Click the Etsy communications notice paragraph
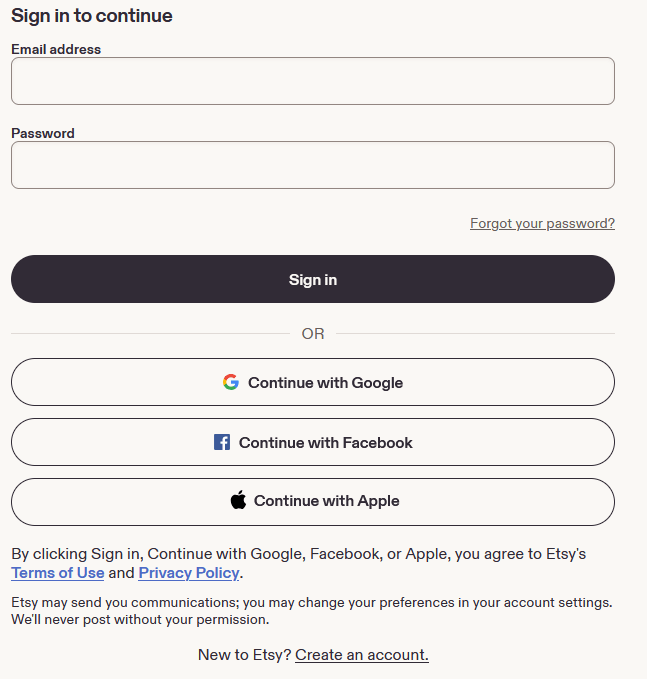 point(312,611)
